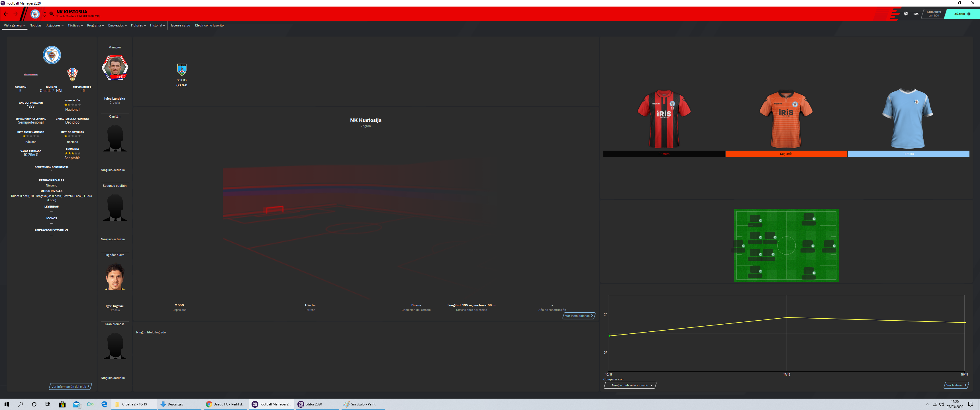This screenshot has height=410, width=980.
Task: Click the Segunda orange colour bar
Action: 786,154
